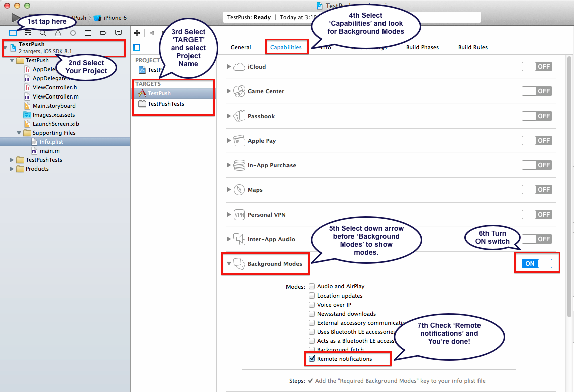Click the TestPush project file icon
574x392 pixels.
[x=13, y=48]
